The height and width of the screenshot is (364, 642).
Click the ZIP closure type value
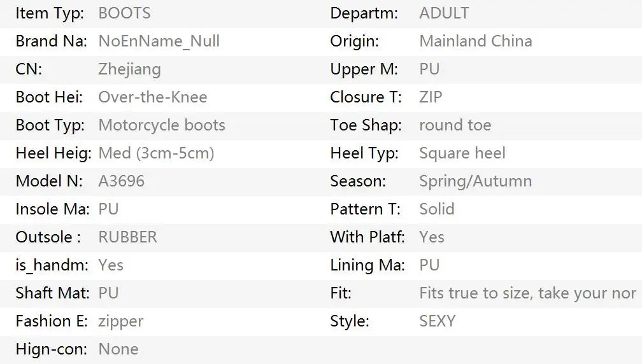pos(431,97)
